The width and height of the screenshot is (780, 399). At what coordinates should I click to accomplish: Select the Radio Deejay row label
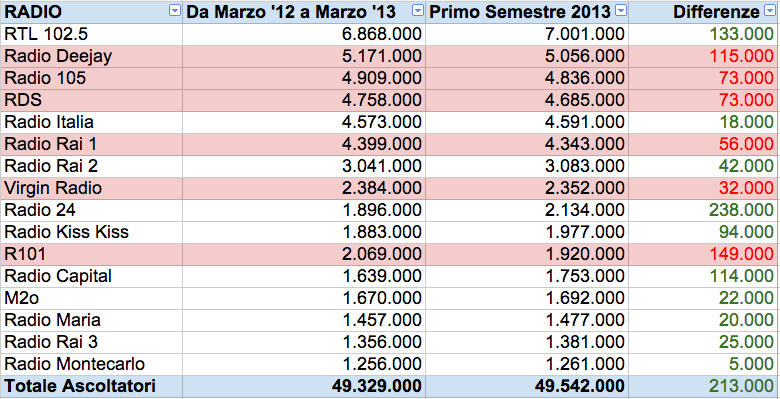point(92,56)
